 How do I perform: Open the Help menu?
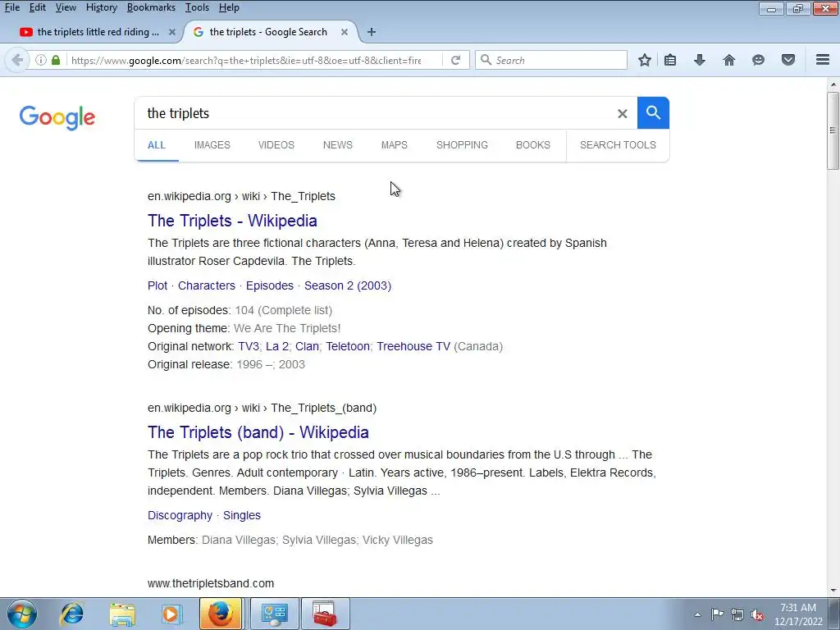click(229, 7)
